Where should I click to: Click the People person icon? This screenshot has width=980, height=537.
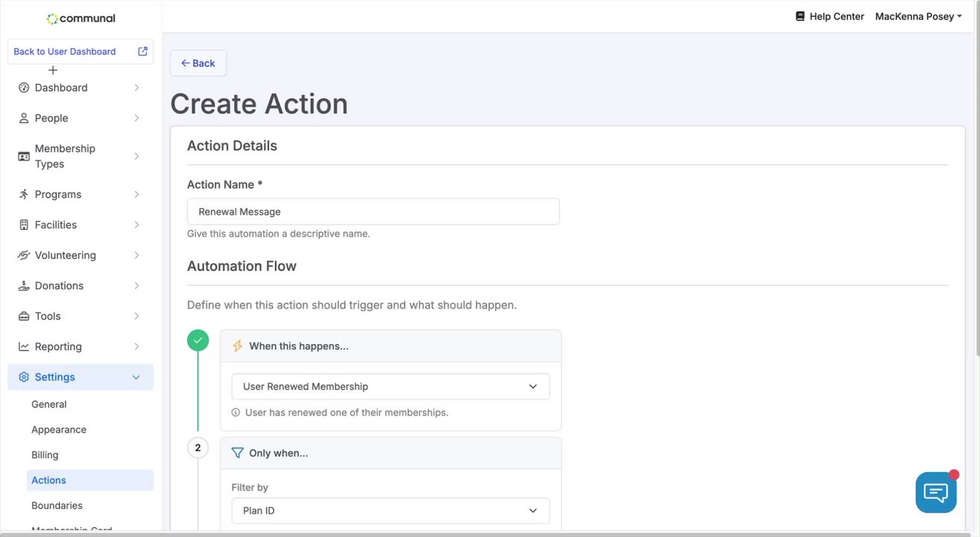click(24, 119)
